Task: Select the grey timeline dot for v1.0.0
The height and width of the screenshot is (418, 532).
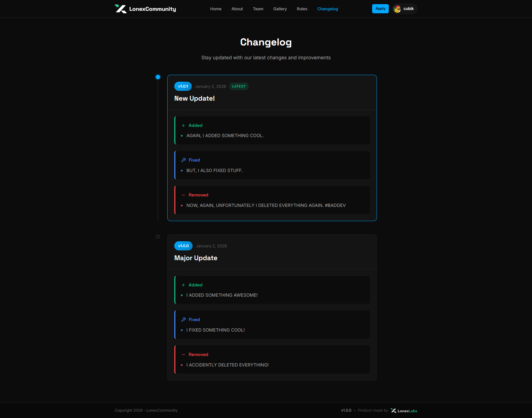Action: pos(158,237)
